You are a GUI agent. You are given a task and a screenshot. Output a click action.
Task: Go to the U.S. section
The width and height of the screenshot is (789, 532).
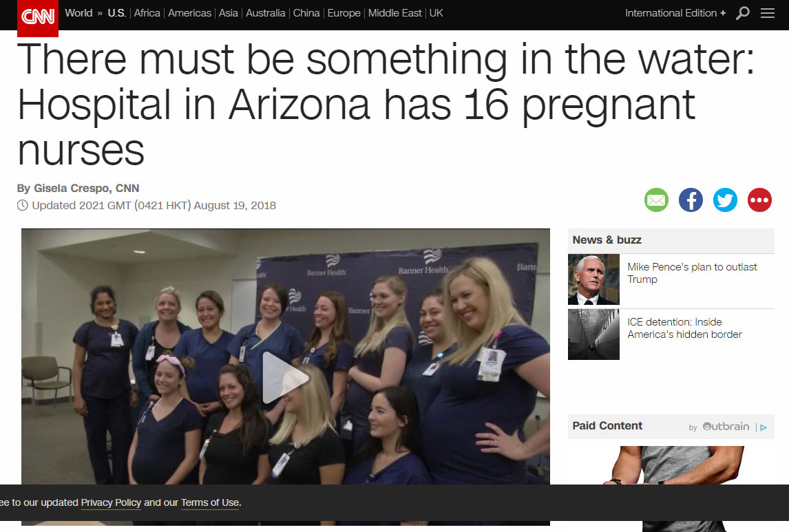pyautogui.click(x=117, y=13)
